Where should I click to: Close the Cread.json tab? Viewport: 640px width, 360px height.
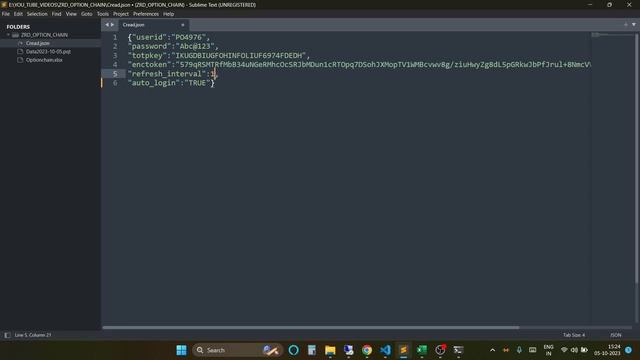(x=182, y=25)
